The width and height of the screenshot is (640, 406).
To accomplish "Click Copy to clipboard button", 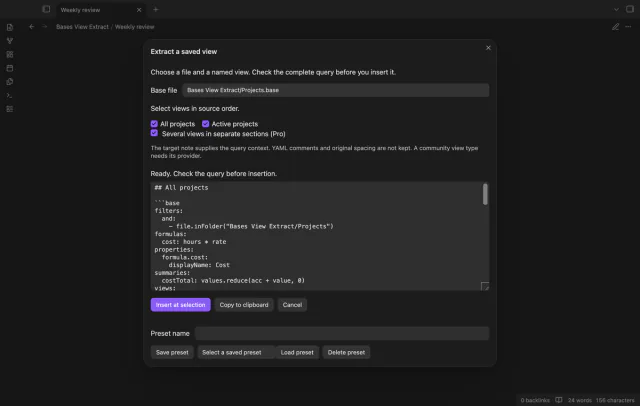I will pyautogui.click(x=244, y=305).
